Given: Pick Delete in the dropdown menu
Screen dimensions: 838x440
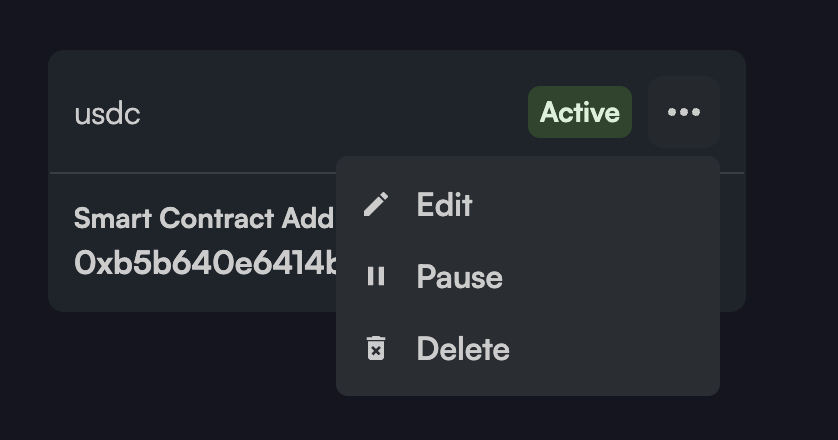Looking at the screenshot, I should click(x=463, y=349).
